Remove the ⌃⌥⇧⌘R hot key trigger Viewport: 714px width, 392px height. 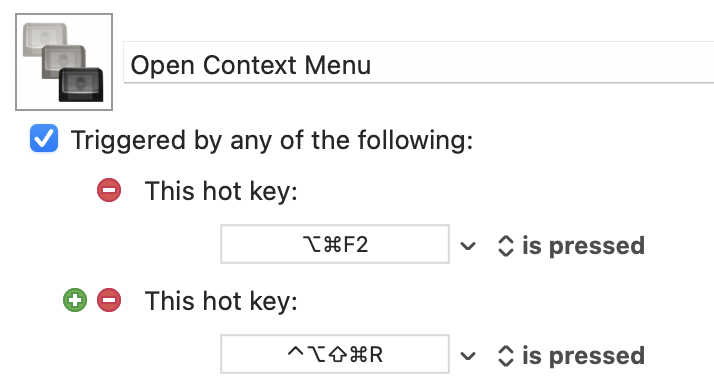pyautogui.click(x=109, y=300)
